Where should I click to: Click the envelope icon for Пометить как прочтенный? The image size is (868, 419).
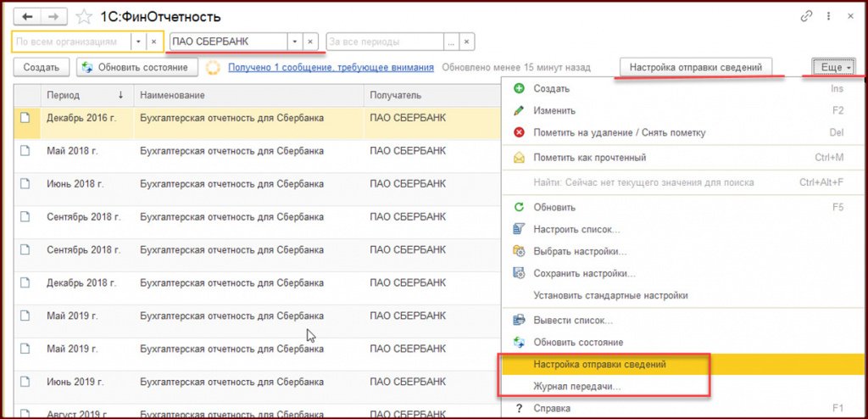pyautogui.click(x=519, y=157)
